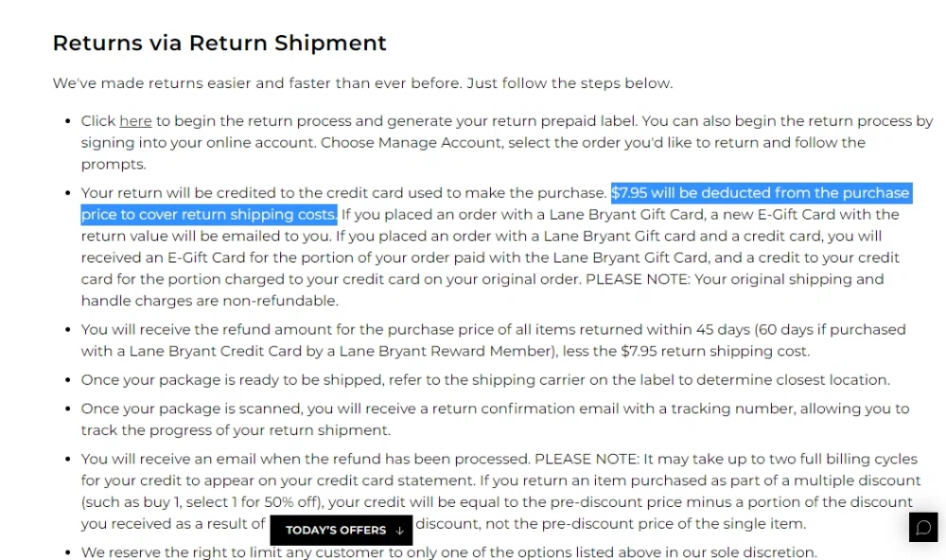Open the 'here' link to begin return process
The height and width of the screenshot is (560, 946).
coord(135,120)
